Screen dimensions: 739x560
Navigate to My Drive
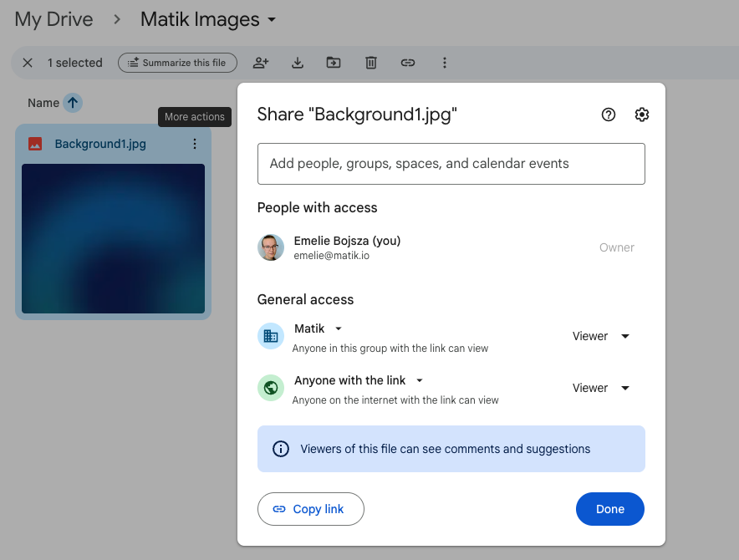coord(53,19)
